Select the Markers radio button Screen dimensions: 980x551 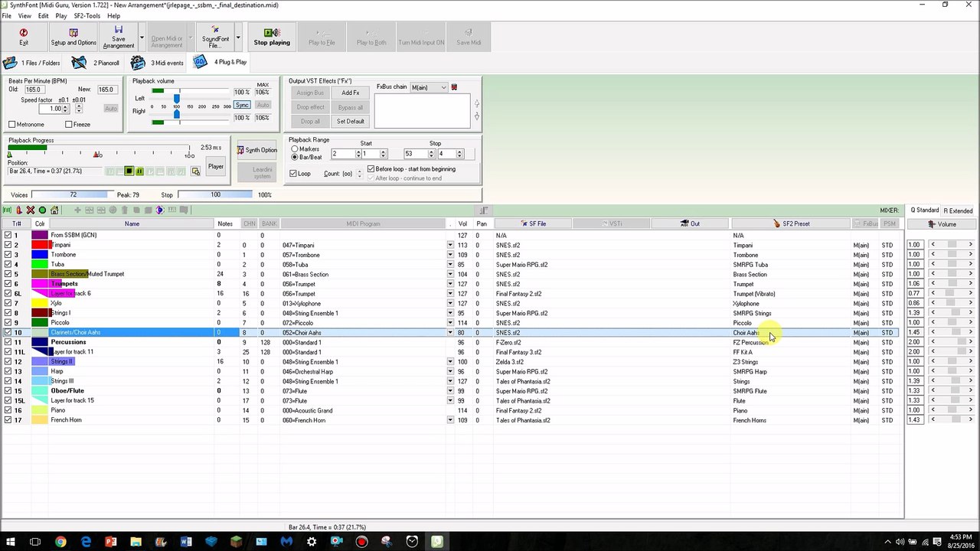[x=295, y=148]
